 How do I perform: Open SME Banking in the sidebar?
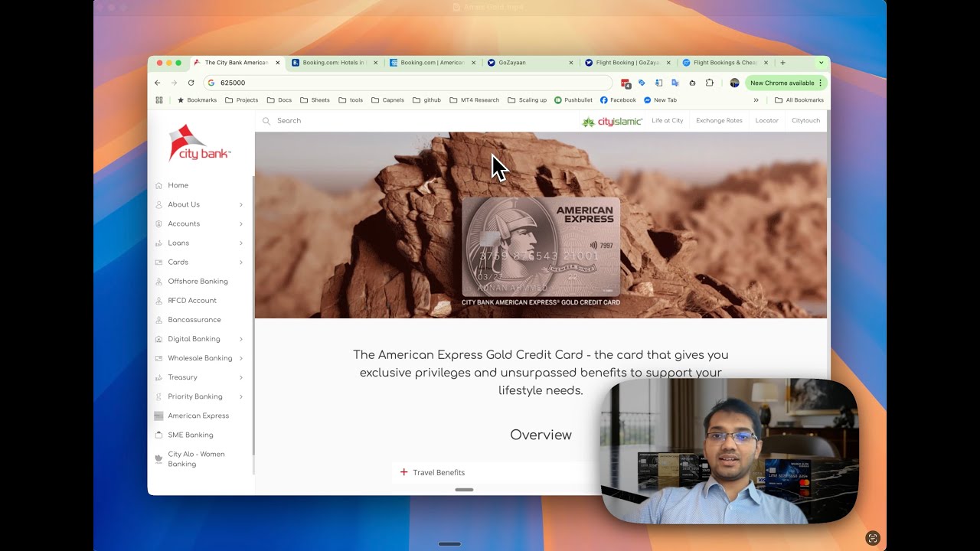point(191,435)
